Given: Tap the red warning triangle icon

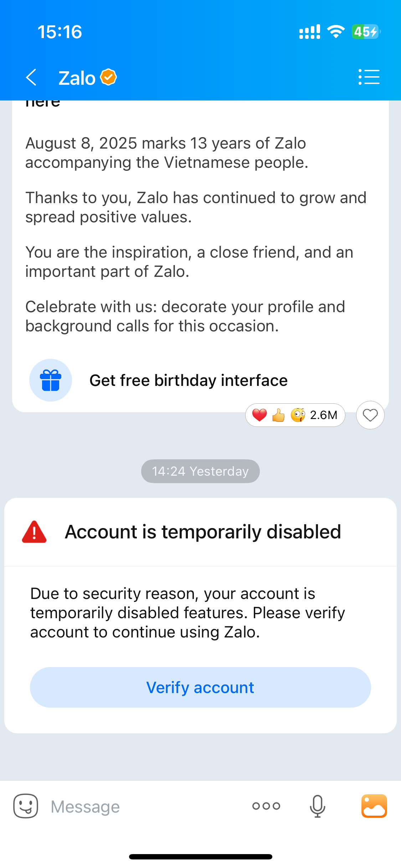Looking at the screenshot, I should pos(34,532).
